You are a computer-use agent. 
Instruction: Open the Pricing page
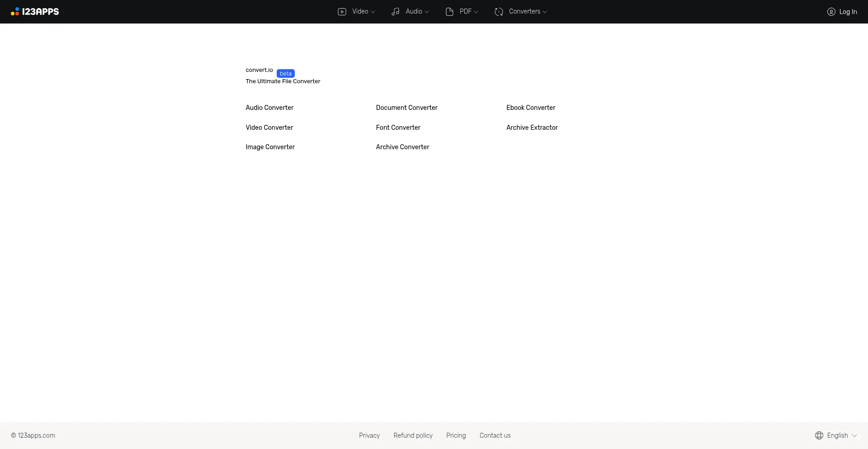456,435
